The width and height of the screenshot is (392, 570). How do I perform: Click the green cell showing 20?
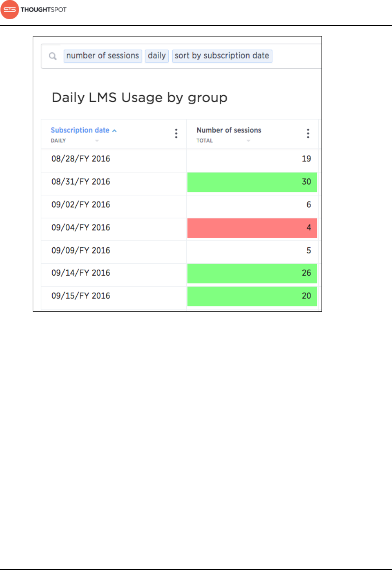[x=252, y=296]
